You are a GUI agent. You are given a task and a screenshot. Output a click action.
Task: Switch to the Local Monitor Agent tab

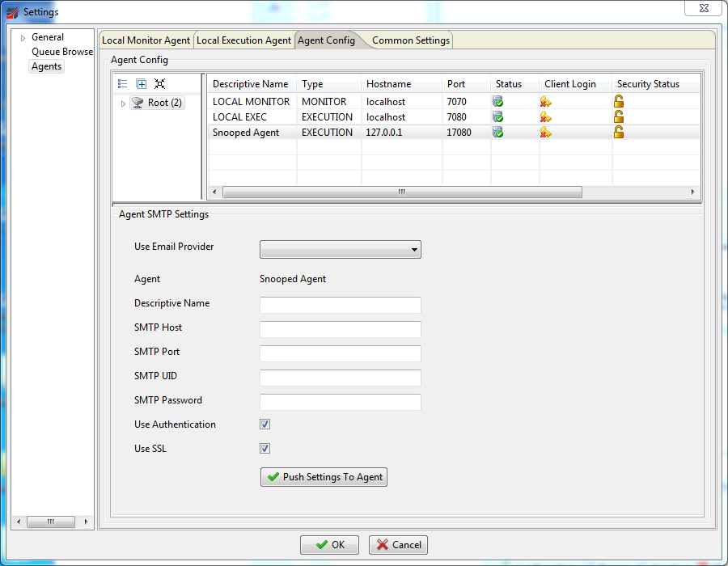tap(146, 40)
